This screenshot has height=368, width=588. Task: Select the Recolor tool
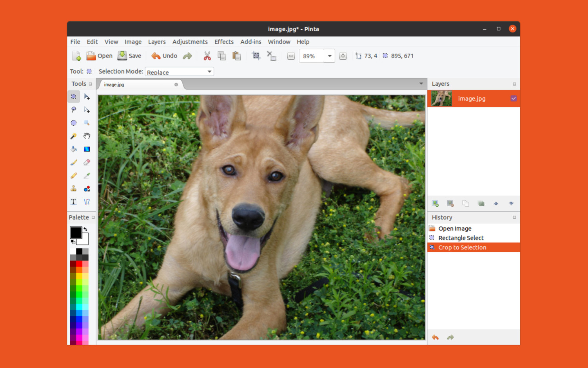pos(87,189)
